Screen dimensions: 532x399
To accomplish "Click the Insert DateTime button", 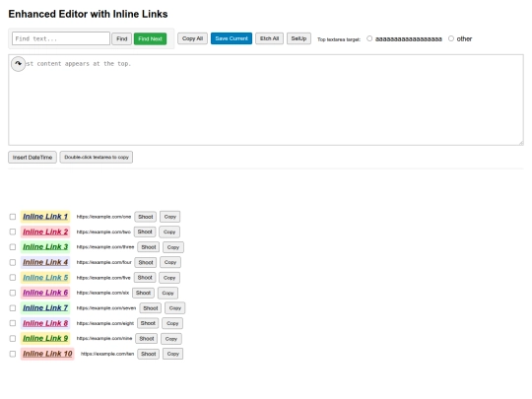I will click(33, 157).
